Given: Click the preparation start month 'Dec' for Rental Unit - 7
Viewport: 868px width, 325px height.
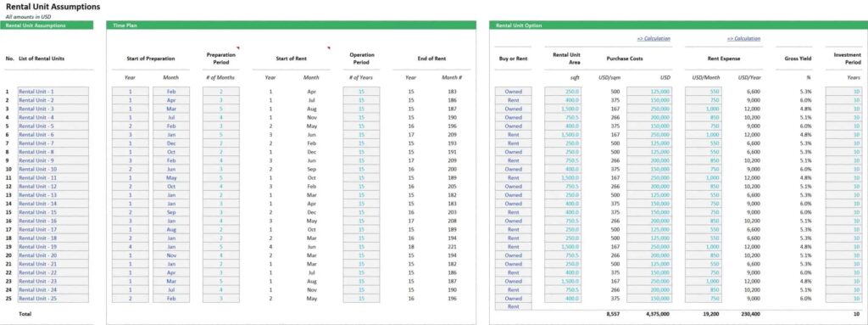Looking at the screenshot, I should tap(171, 143).
